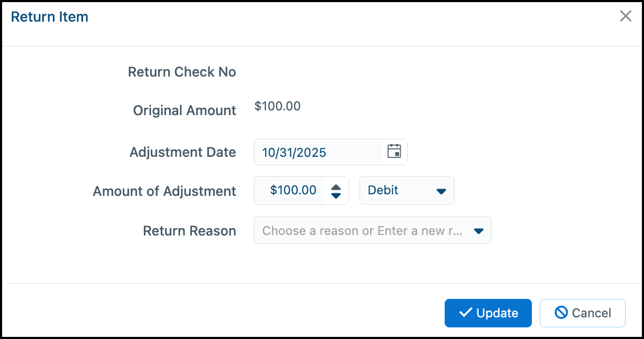Focus the Adjustment Date text field
Viewport: 644px width, 339px height.
point(317,153)
